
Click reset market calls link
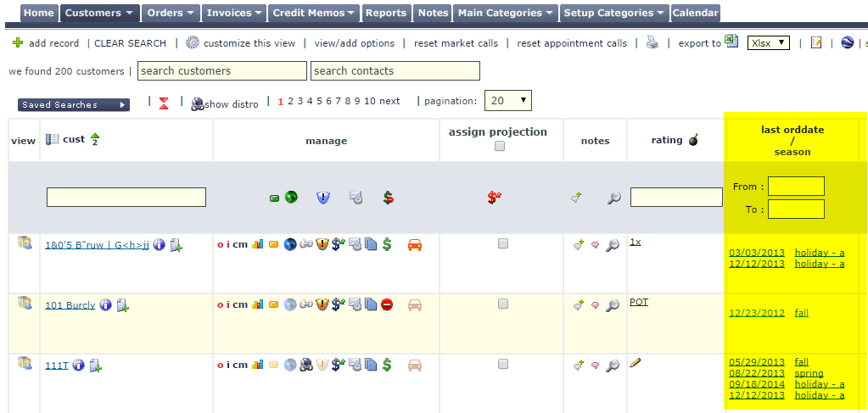click(456, 43)
